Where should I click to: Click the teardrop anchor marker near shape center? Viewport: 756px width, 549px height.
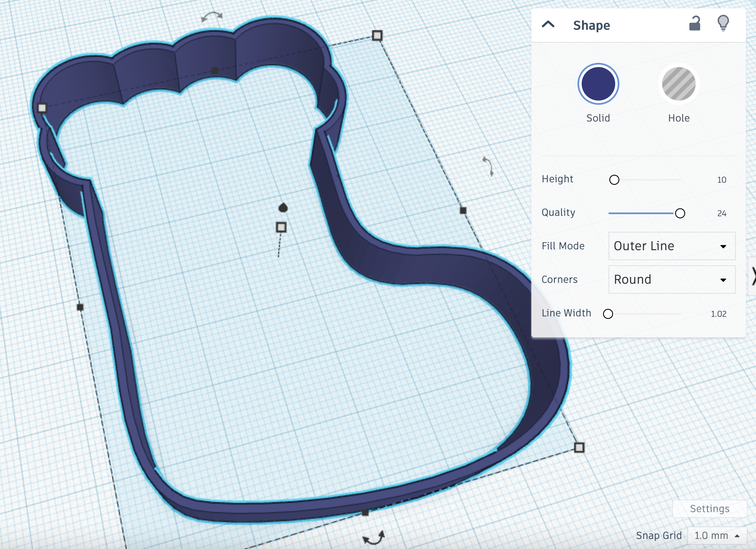coord(283,207)
